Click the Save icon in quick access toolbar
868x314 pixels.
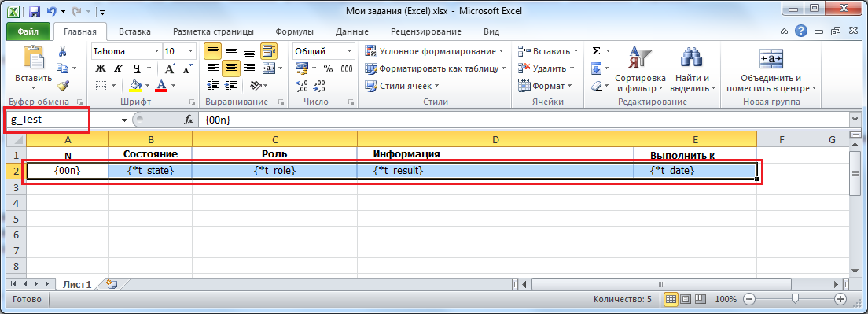tap(35, 11)
